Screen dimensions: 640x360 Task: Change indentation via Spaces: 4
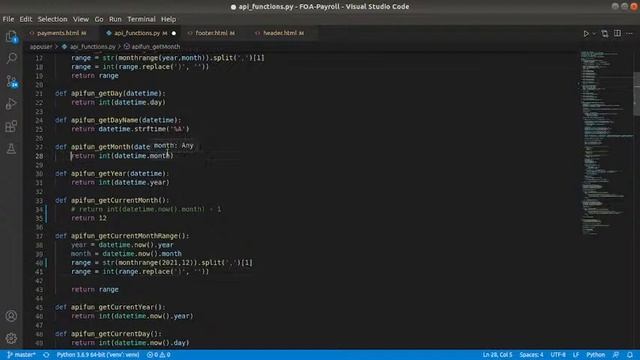pos(531,355)
